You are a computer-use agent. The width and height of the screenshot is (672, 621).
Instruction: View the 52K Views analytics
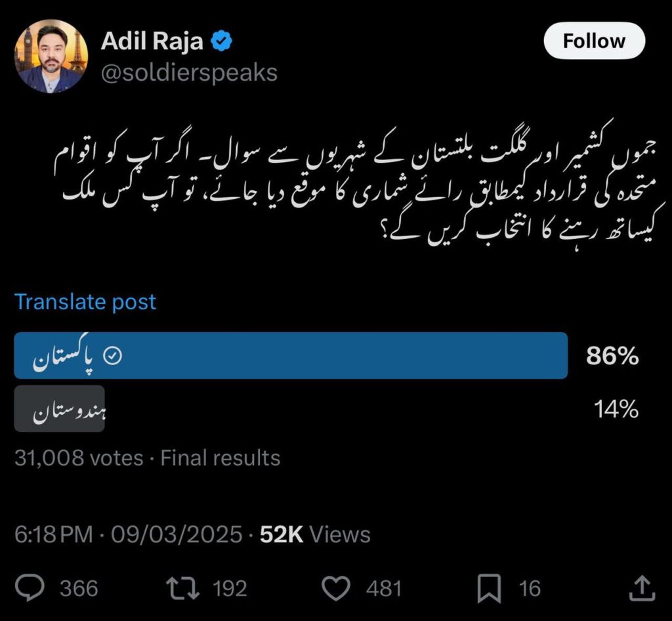click(x=315, y=535)
